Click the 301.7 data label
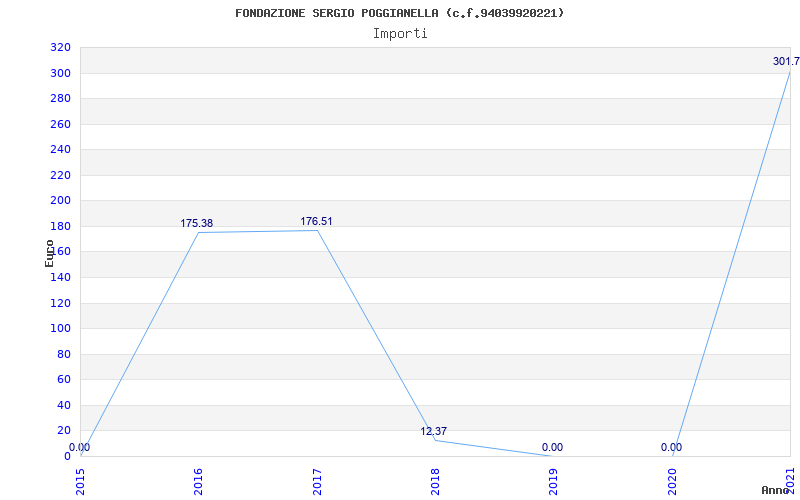This screenshot has height=500, width=800. (x=786, y=62)
